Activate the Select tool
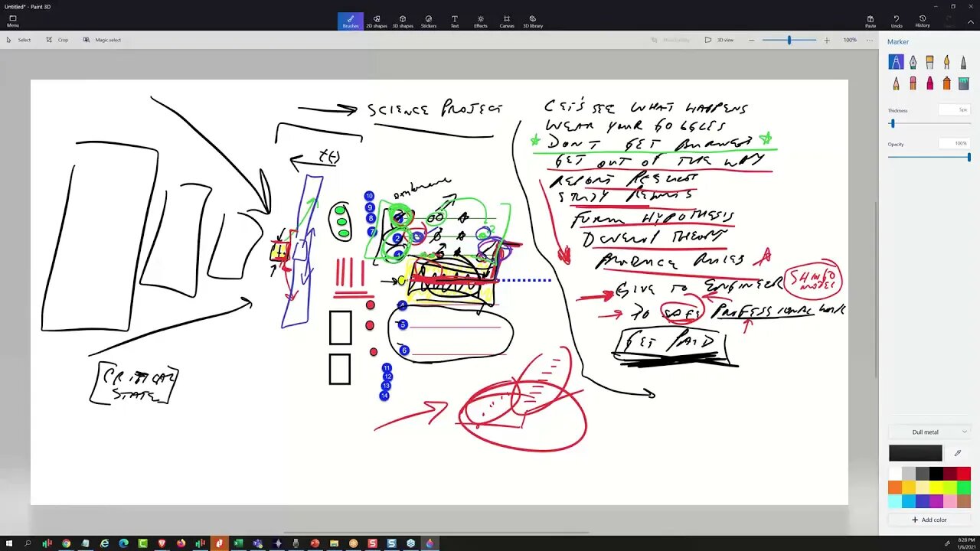The image size is (980, 551). coord(19,40)
